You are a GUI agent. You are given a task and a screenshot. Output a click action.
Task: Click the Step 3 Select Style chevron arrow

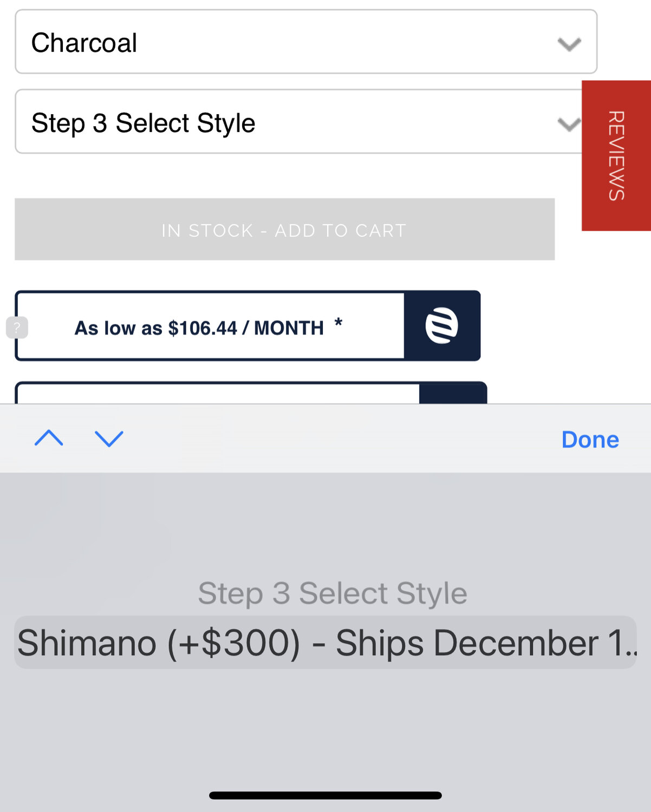click(x=568, y=124)
